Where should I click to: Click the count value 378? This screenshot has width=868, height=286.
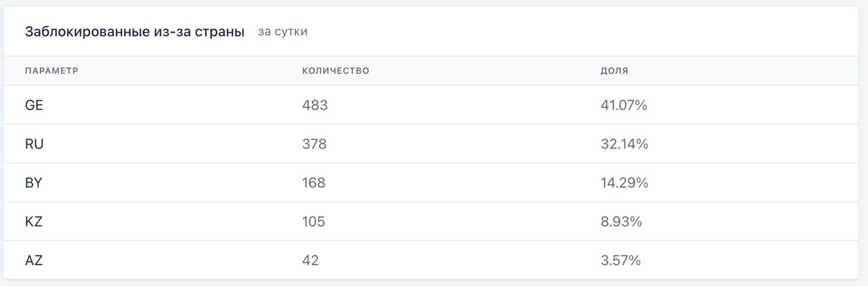click(315, 144)
